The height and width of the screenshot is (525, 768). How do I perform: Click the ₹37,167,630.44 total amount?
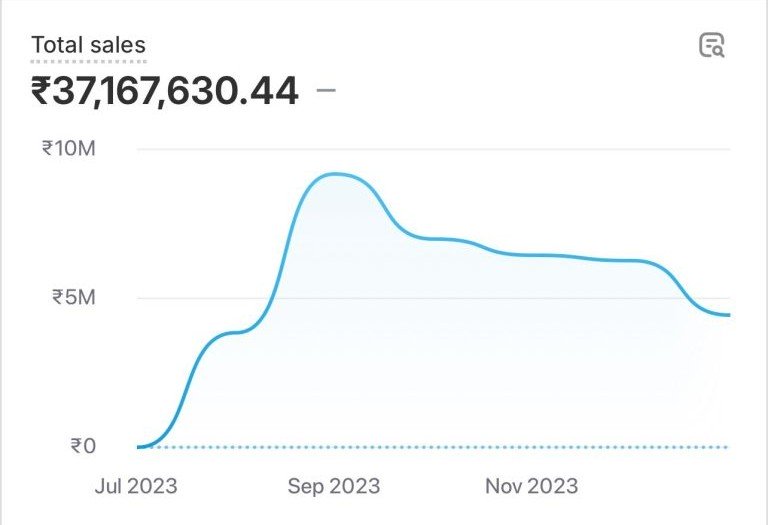165,92
